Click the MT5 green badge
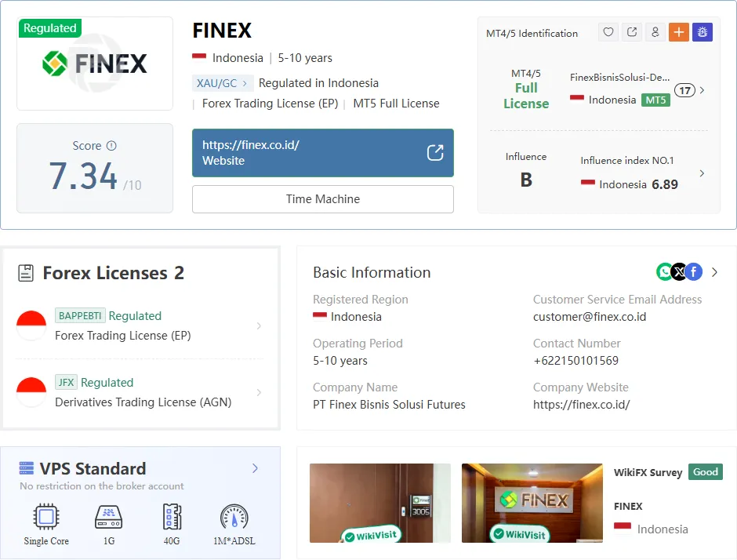 pos(655,100)
